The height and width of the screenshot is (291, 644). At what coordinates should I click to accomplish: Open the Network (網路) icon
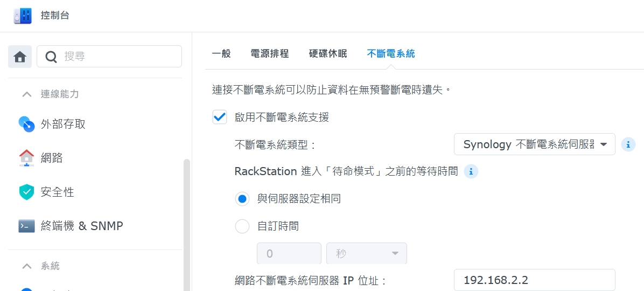(26, 158)
